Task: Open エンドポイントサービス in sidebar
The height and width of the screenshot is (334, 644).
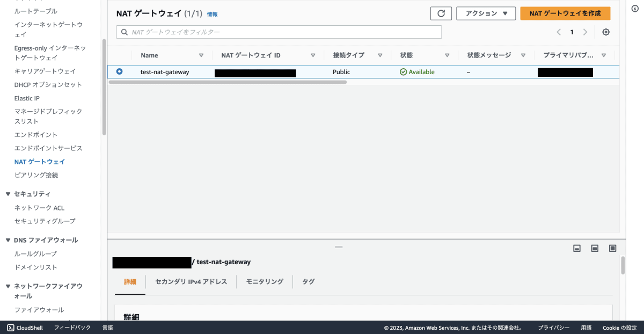Action: coord(48,148)
